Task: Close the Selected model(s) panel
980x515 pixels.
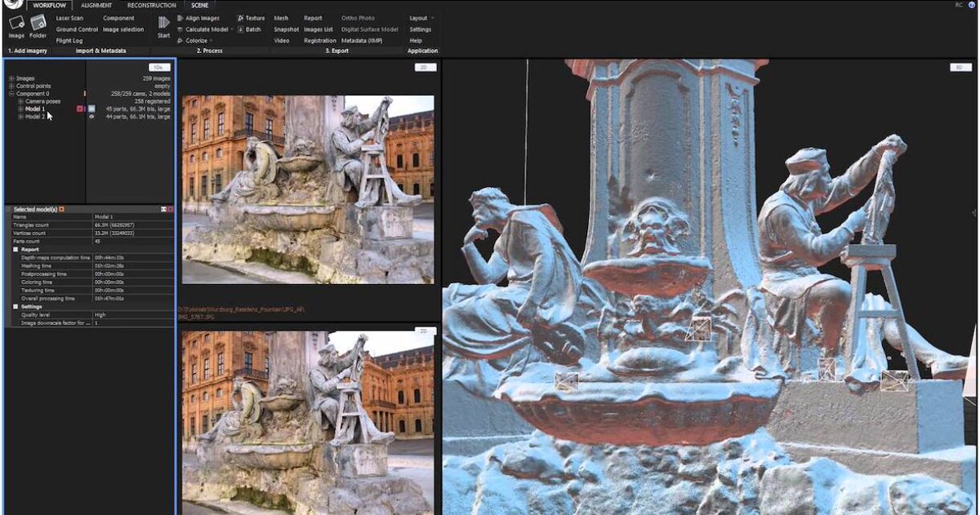Action: point(170,210)
